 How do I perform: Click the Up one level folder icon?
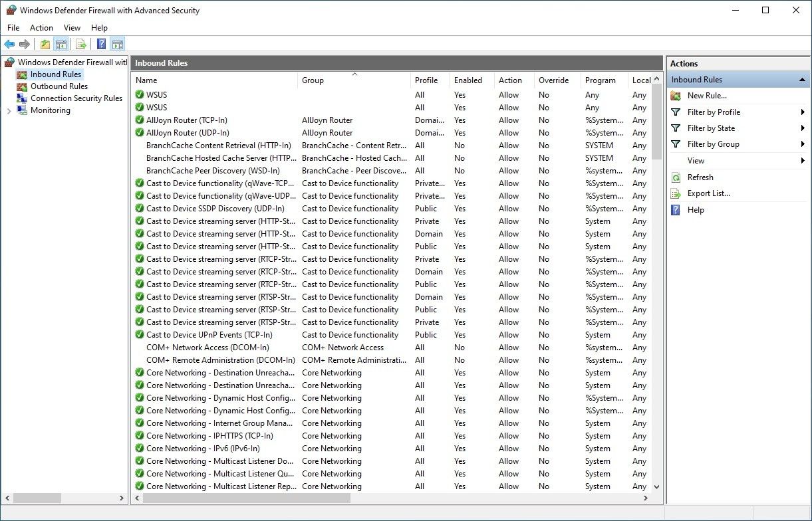click(x=45, y=45)
